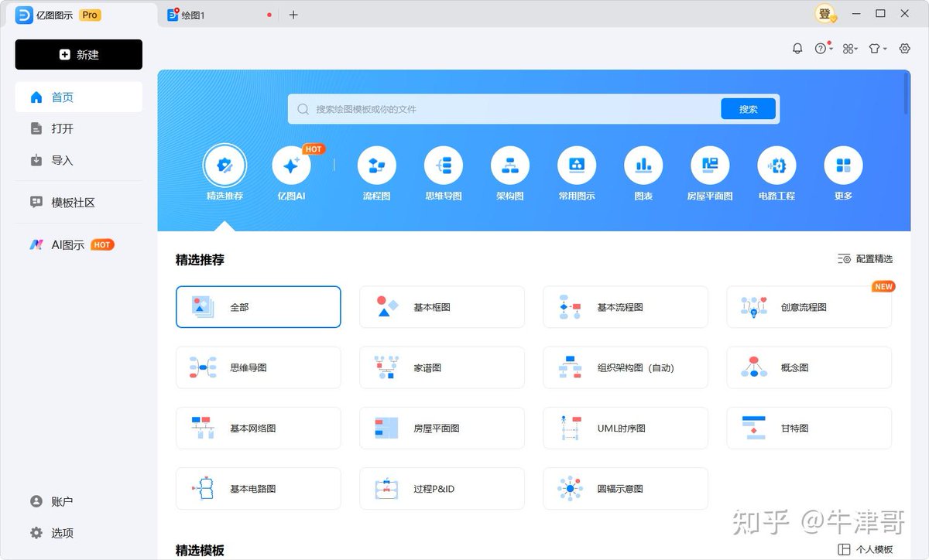Image resolution: width=929 pixels, height=560 pixels.
Task: Click the user avatar 登 icon
Action: [x=825, y=14]
